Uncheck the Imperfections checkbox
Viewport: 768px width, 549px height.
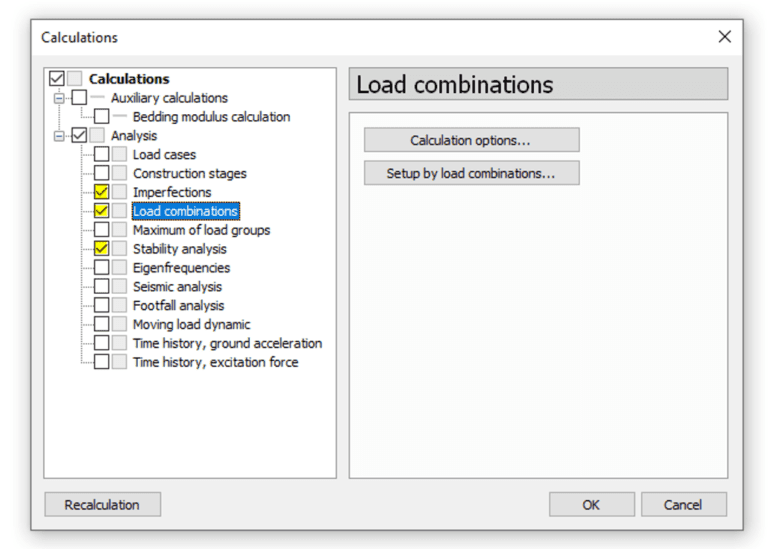coord(101,192)
